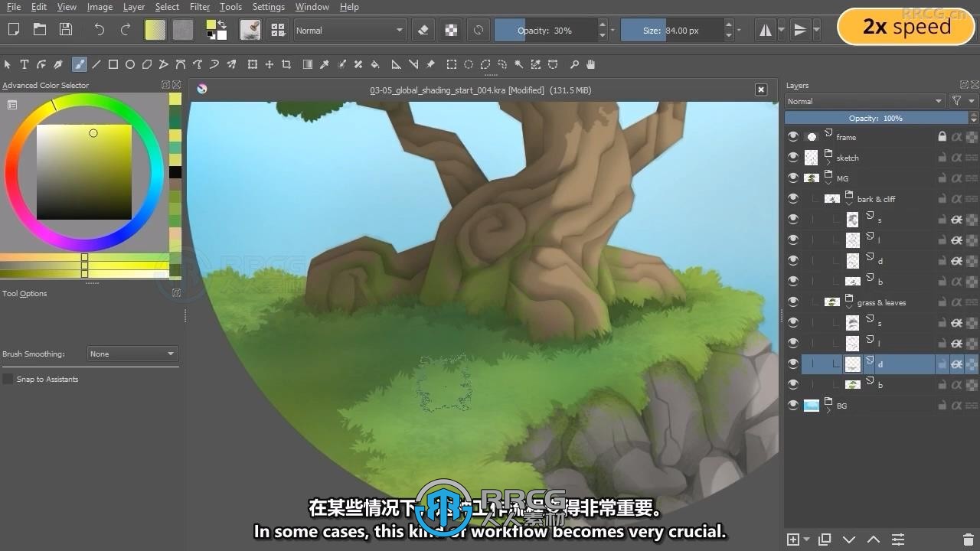Viewport: 980px width, 551px height.
Task: Hide the frame layer
Action: (x=793, y=137)
